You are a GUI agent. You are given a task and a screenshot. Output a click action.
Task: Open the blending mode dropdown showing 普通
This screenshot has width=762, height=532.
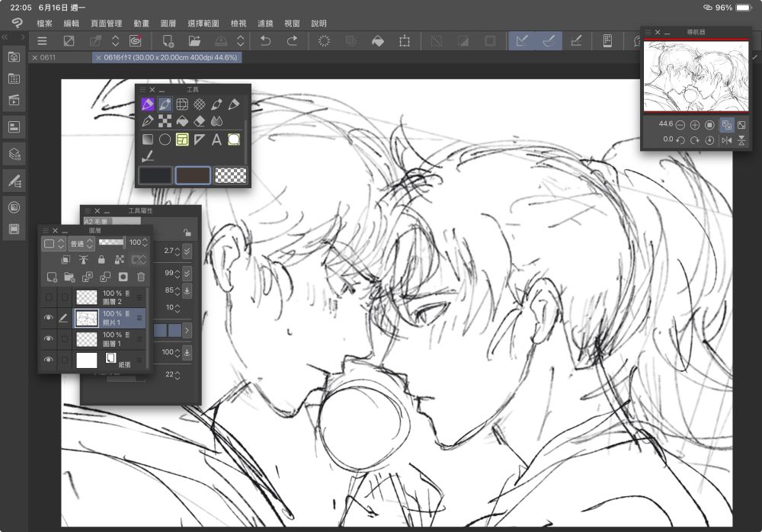(81, 243)
